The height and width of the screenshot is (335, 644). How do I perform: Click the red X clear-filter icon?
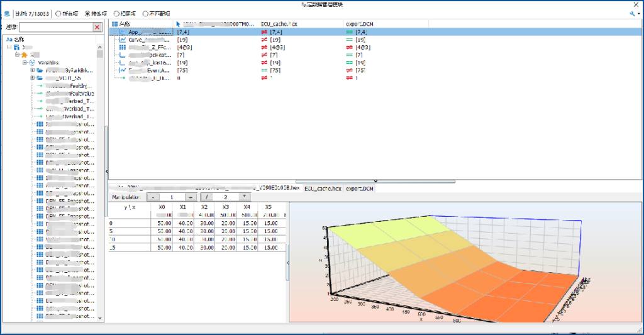tap(97, 27)
